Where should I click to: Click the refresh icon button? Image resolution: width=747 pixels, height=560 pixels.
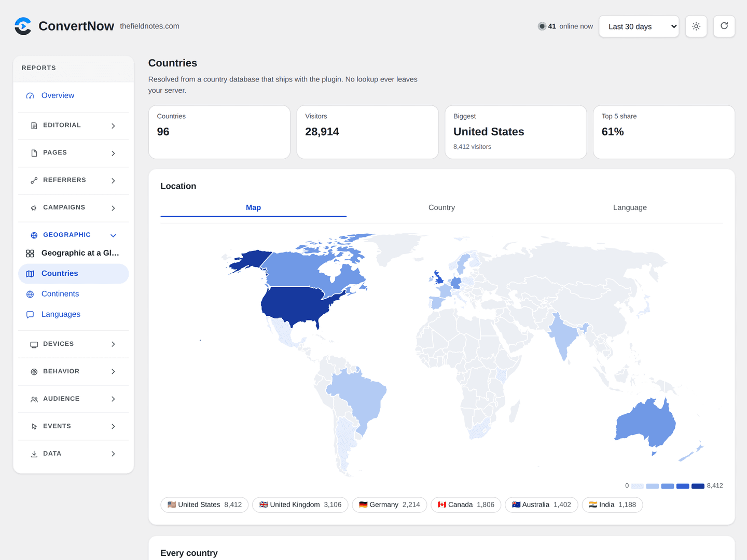tap(724, 26)
